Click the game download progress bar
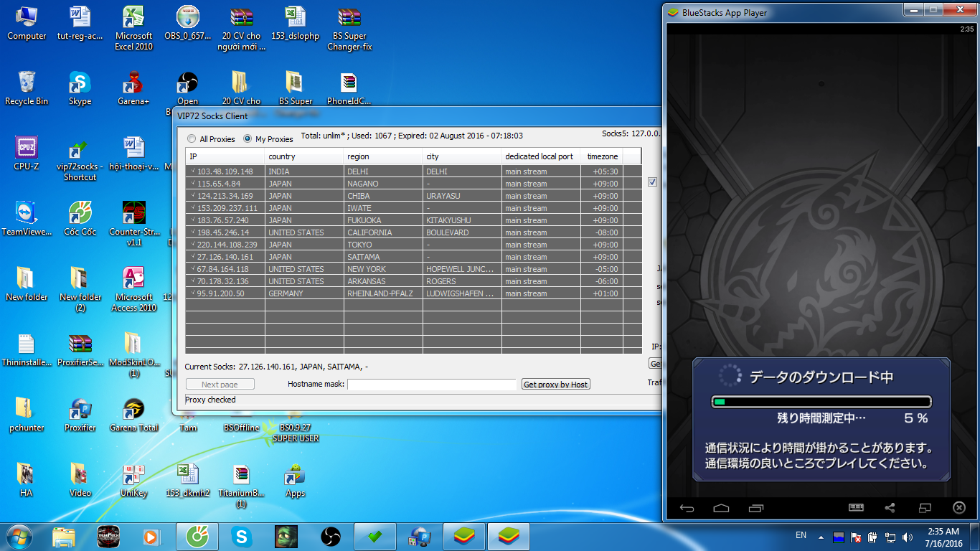This screenshot has height=551, width=980. (x=821, y=402)
